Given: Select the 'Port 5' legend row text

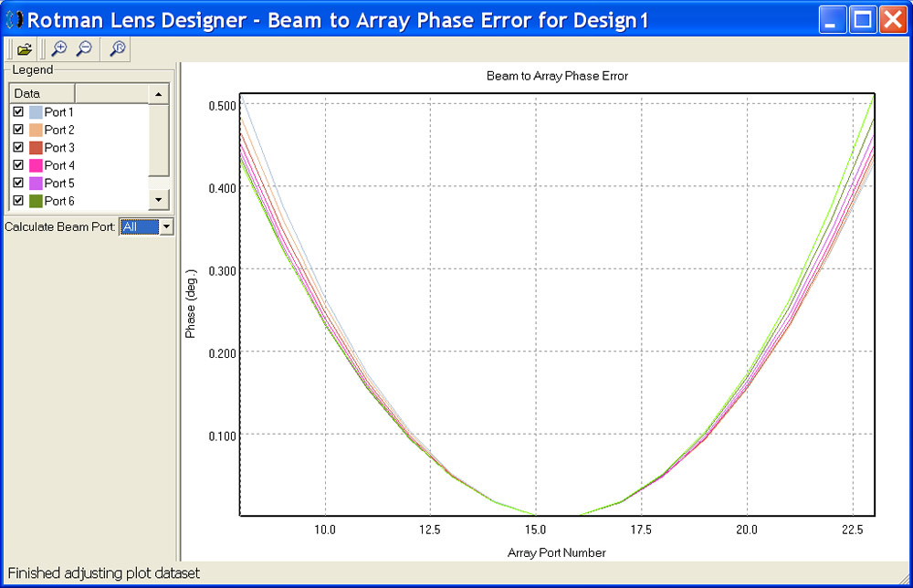Looking at the screenshot, I should click(x=59, y=184).
